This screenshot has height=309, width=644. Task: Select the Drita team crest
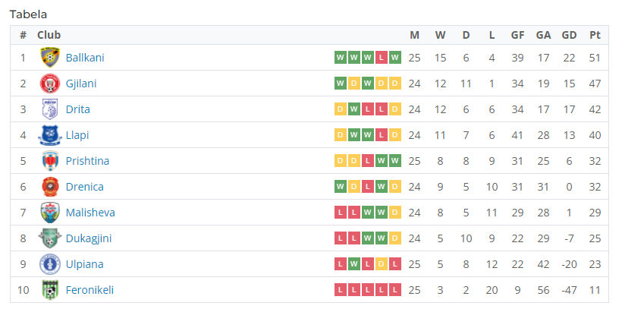[x=50, y=109]
